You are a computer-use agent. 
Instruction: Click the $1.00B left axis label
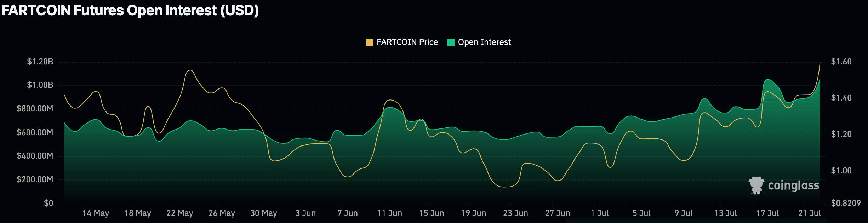[x=40, y=85]
